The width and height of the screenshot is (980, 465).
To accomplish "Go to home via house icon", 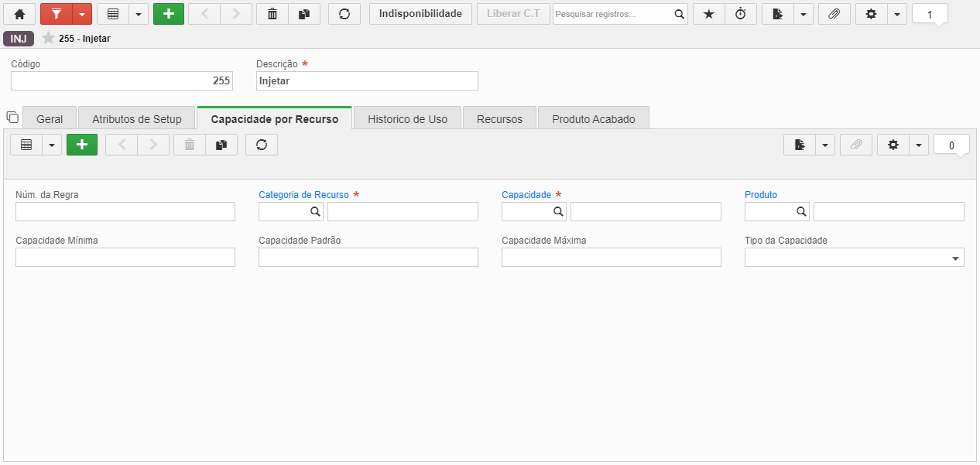I will tap(19, 14).
